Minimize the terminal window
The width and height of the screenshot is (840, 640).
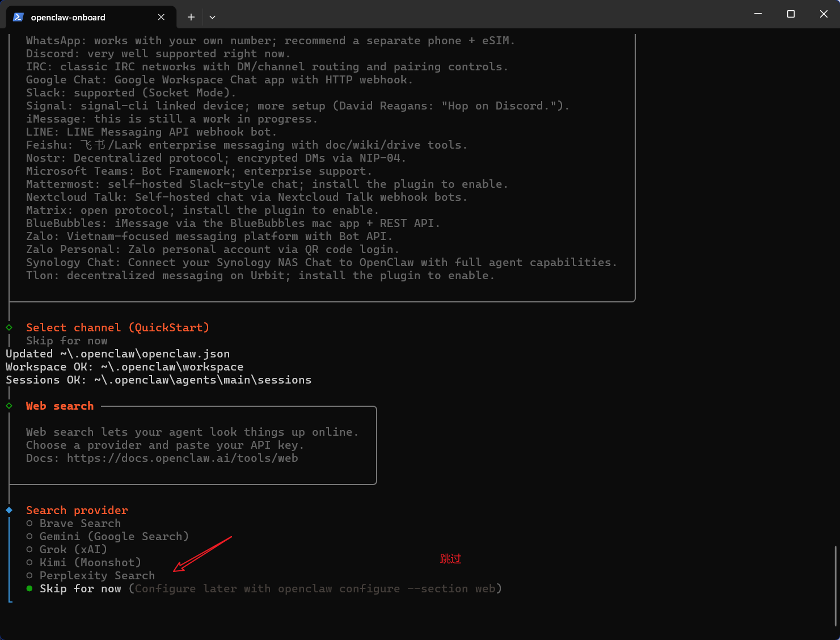tap(758, 14)
